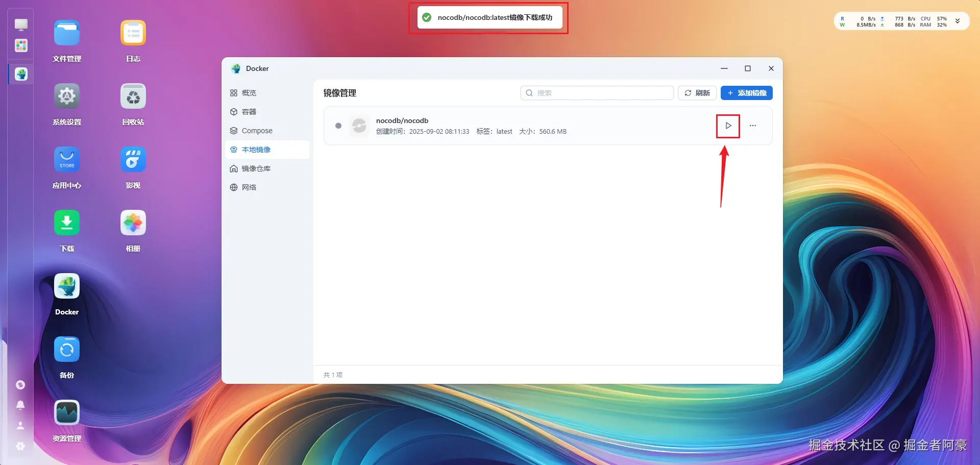Go to 容器 containers in the Docker sidebar
Screen dimensions: 980x465
point(267,112)
